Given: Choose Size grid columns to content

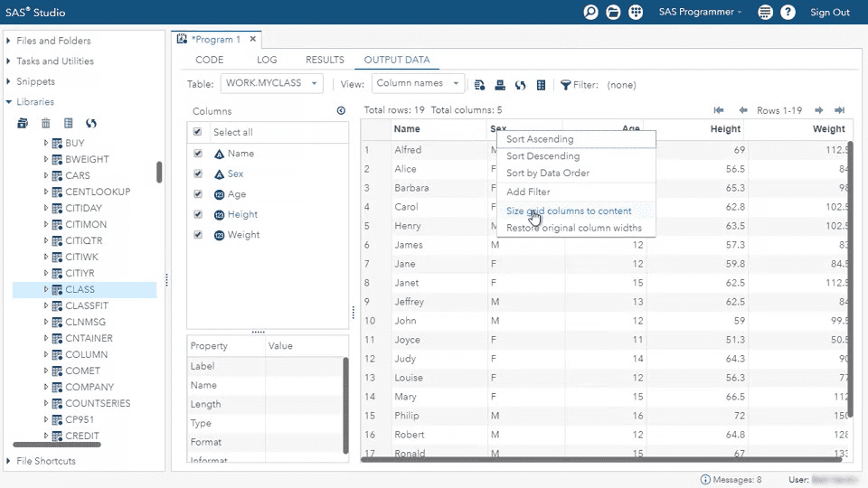Looking at the screenshot, I should tap(569, 211).
